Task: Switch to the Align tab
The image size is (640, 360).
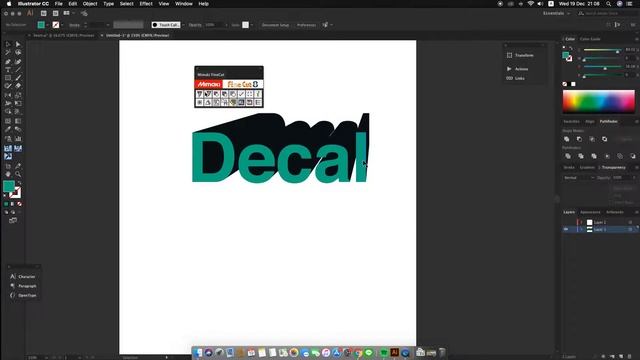Action: click(x=590, y=122)
